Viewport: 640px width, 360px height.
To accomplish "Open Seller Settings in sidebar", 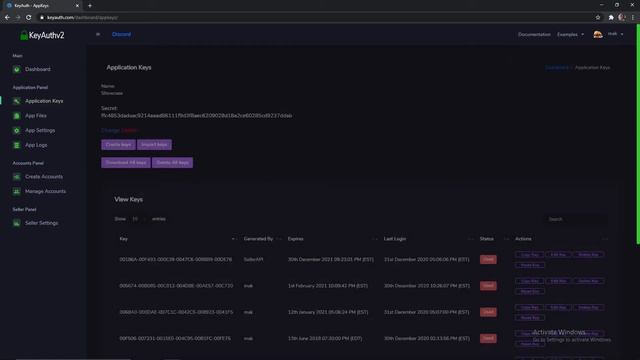I will tap(42, 223).
